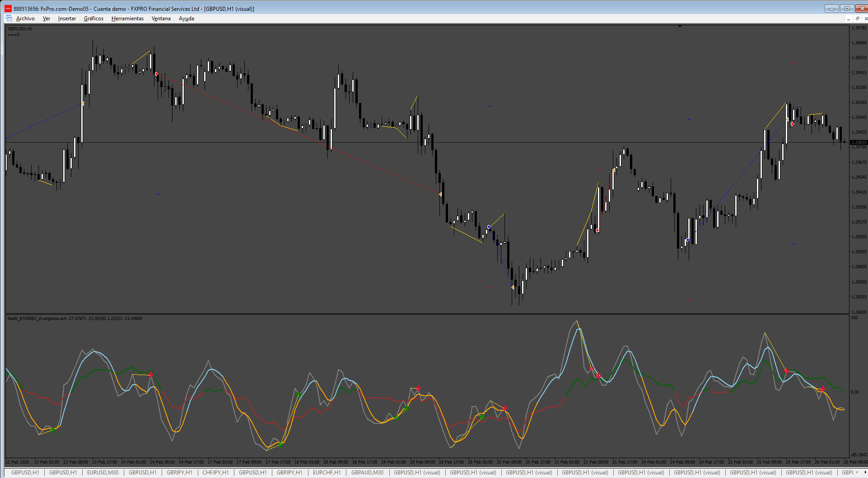This screenshot has height=478, width=868.
Task: Click the FxPro application icon in title bar
Action: pyautogui.click(x=8, y=9)
